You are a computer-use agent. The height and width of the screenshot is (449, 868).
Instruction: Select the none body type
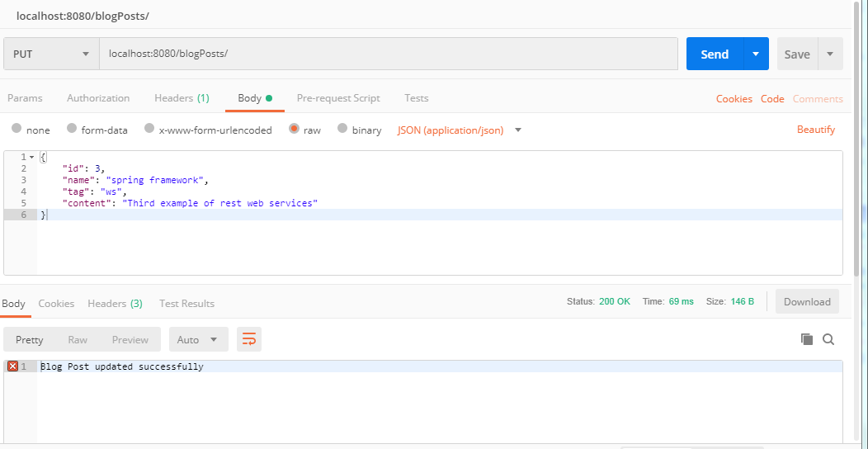(17, 129)
